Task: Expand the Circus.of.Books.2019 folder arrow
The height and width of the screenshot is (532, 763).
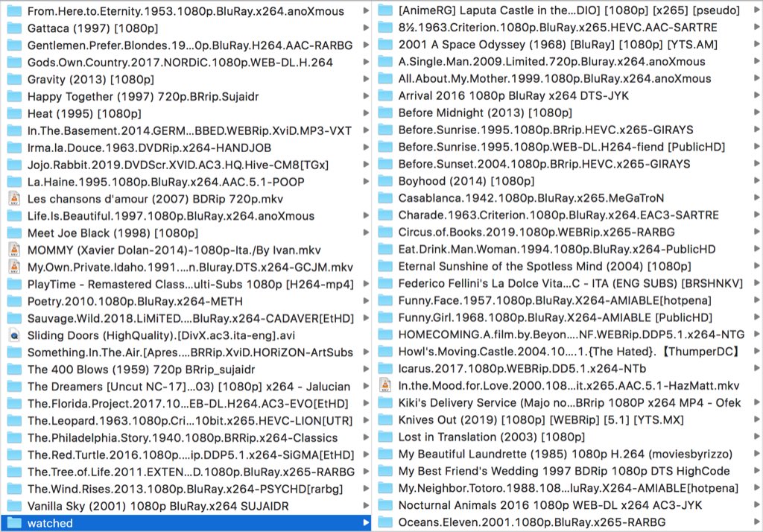Action: point(757,232)
